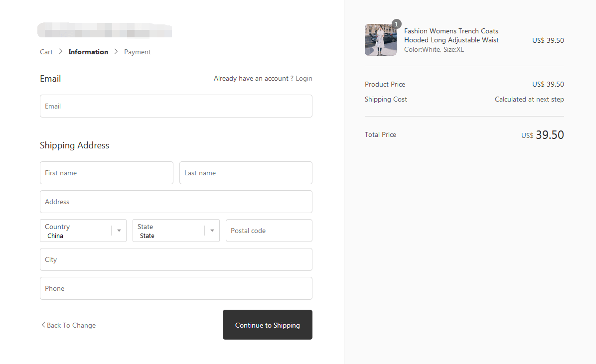This screenshot has height=364, width=596.
Task: Click the Phone input field
Action: click(x=176, y=288)
